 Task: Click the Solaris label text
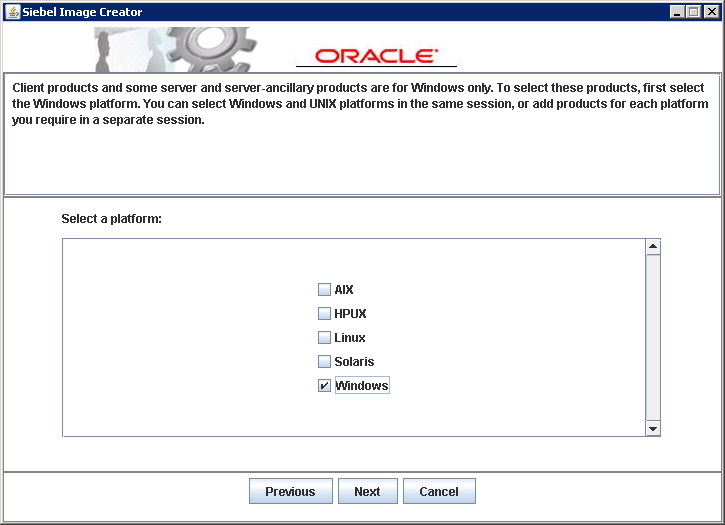[x=354, y=361]
